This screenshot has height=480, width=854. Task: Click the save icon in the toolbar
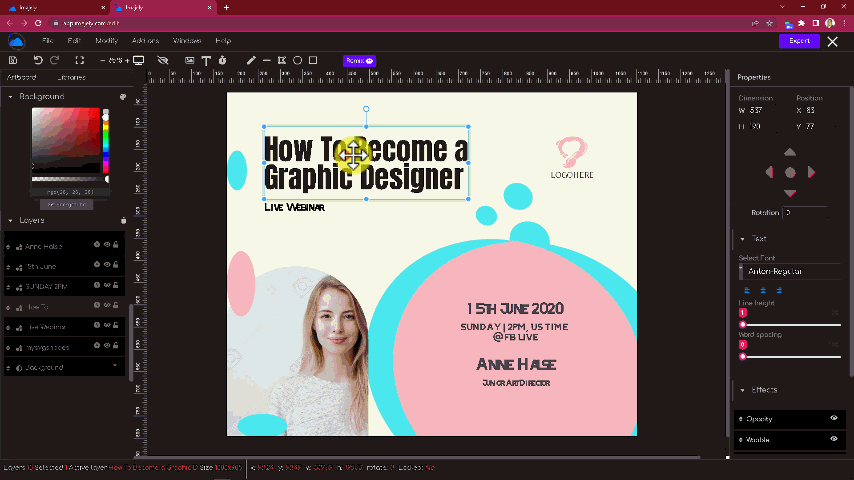point(13,60)
